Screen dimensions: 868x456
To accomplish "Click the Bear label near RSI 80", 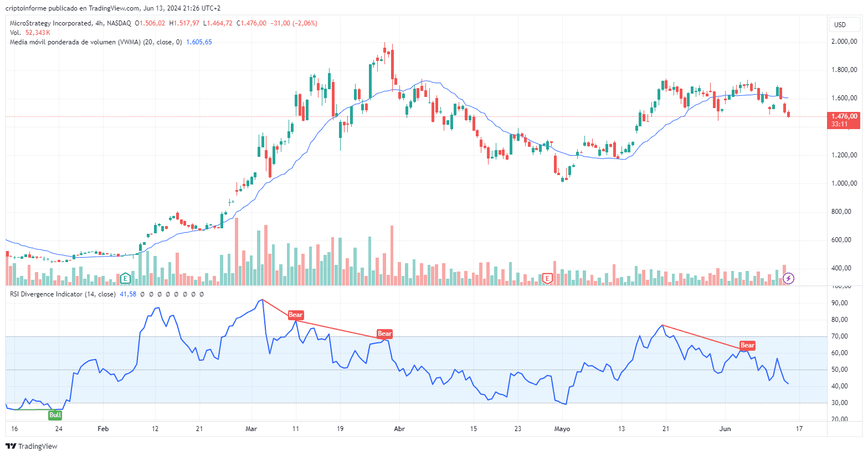I will pyautogui.click(x=296, y=315).
